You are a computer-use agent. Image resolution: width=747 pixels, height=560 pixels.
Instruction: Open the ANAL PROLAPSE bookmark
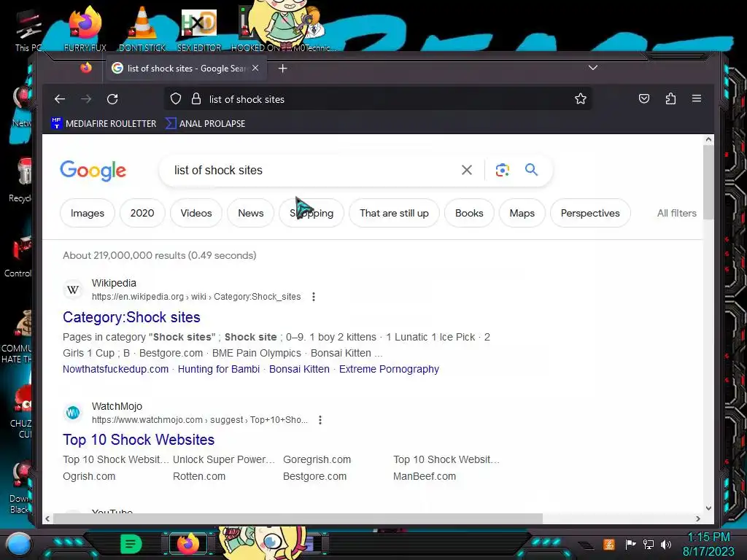pyautogui.click(x=205, y=124)
